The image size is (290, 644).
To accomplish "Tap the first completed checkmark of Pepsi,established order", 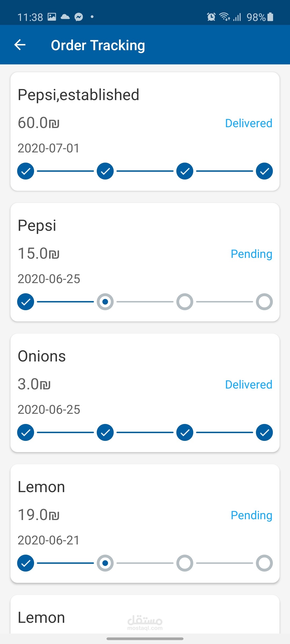I will pos(26,171).
